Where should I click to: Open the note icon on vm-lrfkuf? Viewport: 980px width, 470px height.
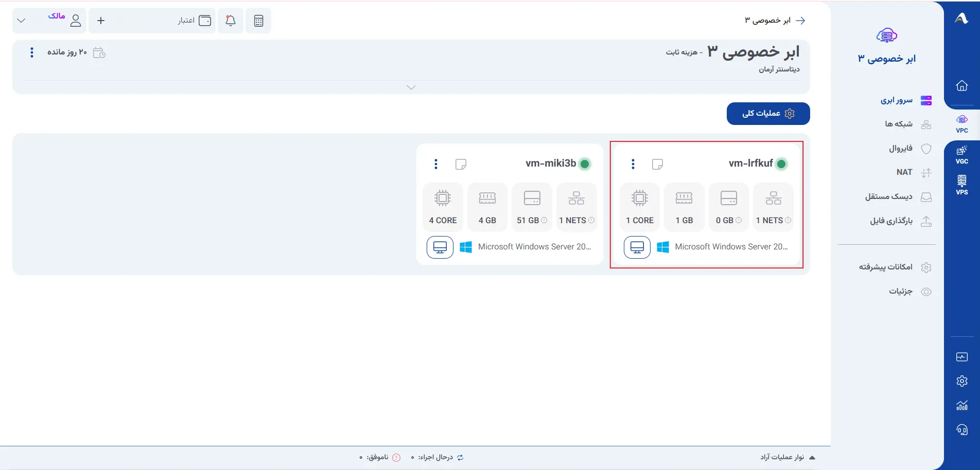657,164
